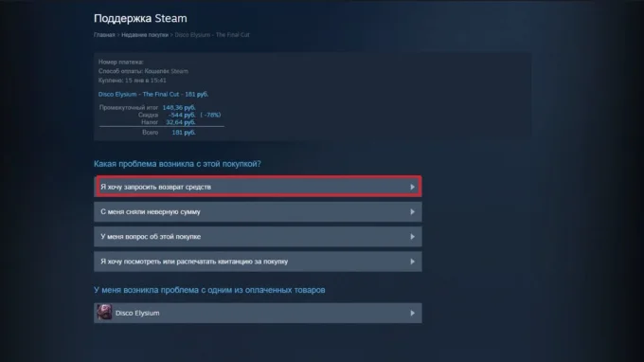The width and height of the screenshot is (644, 362).
Task: Open the Disco Elysium product problem row
Action: (258, 313)
